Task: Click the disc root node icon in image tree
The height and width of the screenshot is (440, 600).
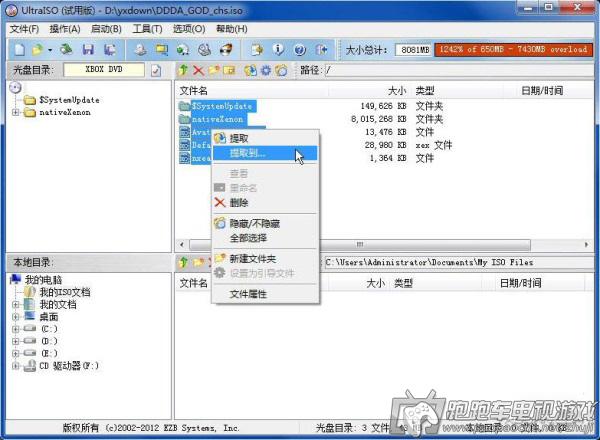Action: (x=15, y=88)
